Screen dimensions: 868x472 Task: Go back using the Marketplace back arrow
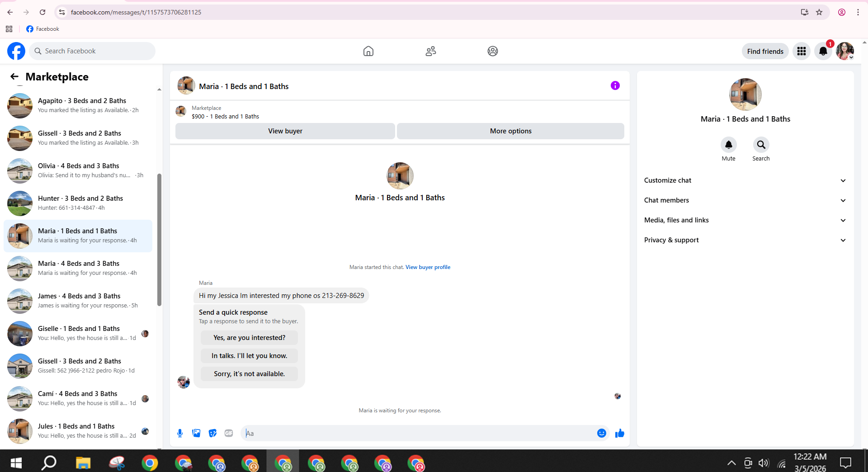(14, 76)
